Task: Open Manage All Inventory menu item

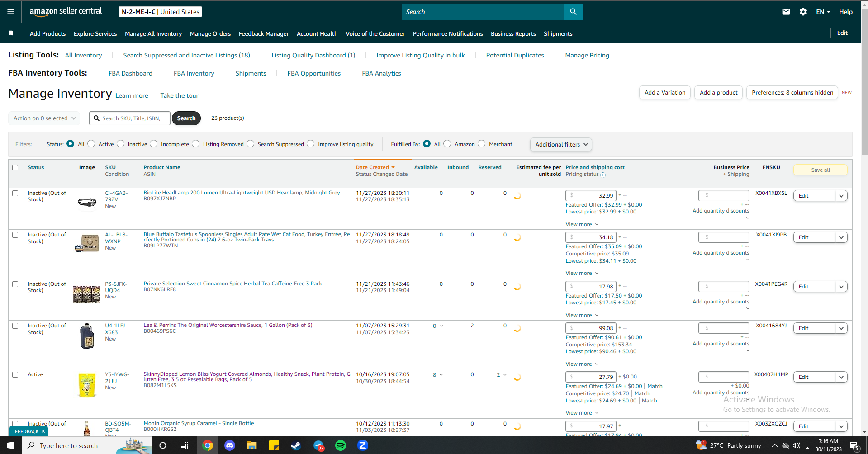Action: point(153,33)
